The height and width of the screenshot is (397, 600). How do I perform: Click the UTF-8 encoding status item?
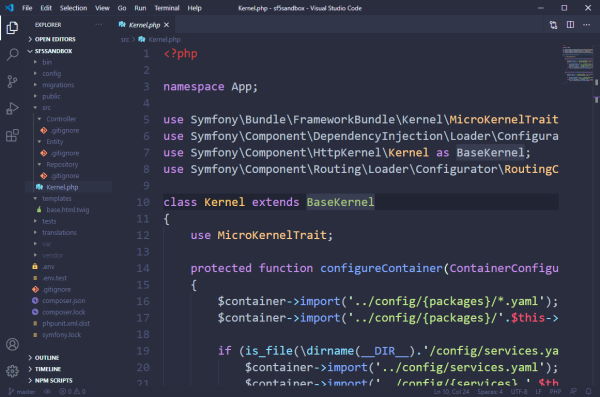519,392
